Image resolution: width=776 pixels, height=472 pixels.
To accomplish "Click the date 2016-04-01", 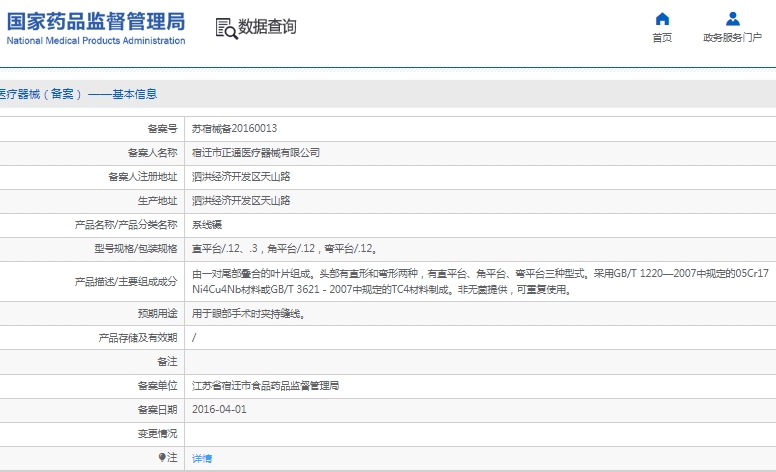I will [x=219, y=410].
